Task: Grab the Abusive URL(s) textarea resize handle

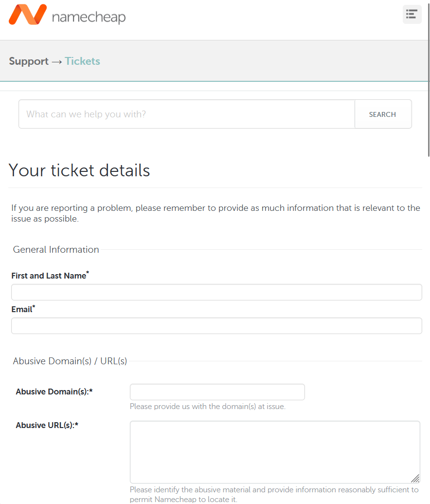Action: pos(415,478)
